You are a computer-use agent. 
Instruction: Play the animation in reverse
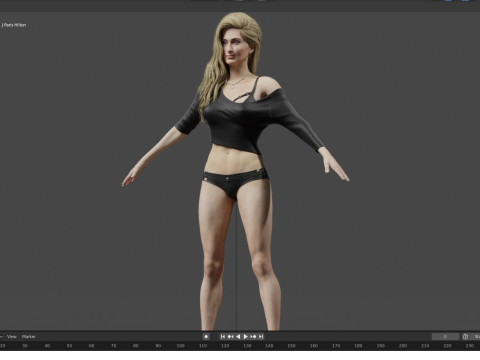pyautogui.click(x=238, y=337)
